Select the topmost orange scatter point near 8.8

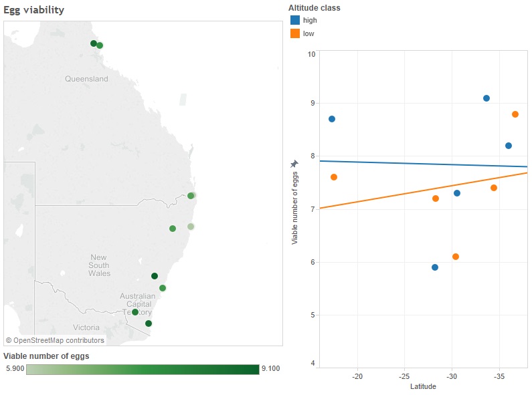pos(515,114)
